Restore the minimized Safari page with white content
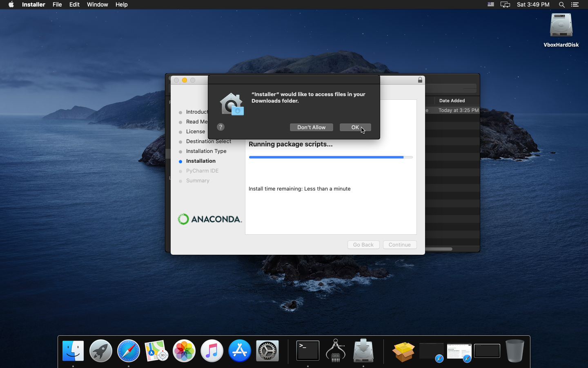This screenshot has height=368, width=588. click(459, 352)
